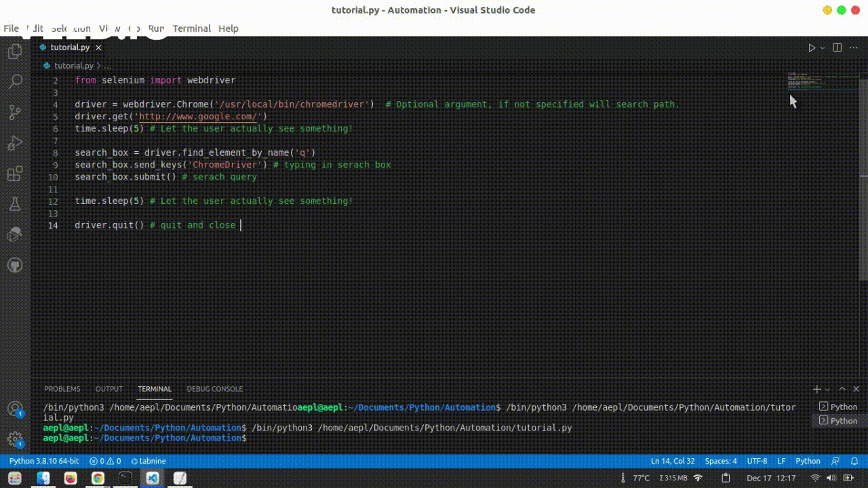Open the text editor app in taskbar
The image size is (868, 488).
pos(180,478)
